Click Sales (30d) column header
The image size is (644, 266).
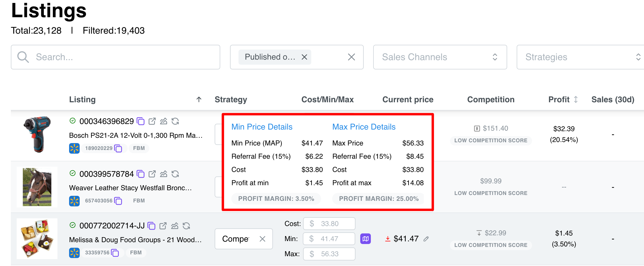pyautogui.click(x=613, y=99)
